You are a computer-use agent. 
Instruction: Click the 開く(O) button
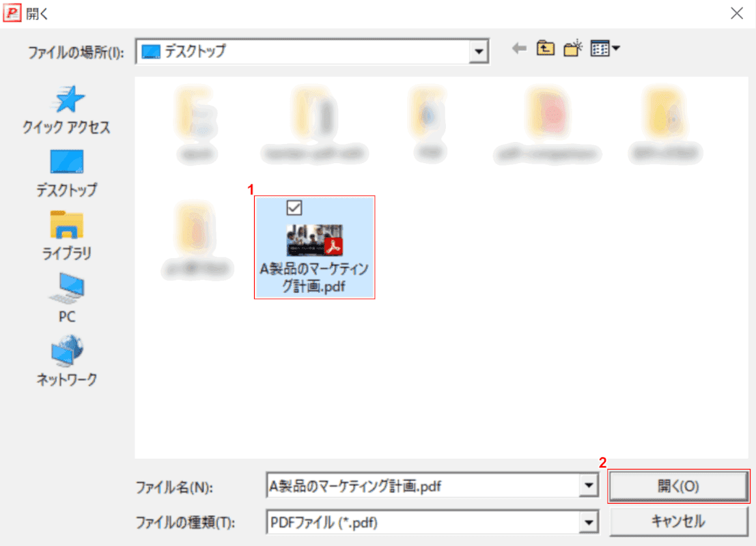[678, 486]
